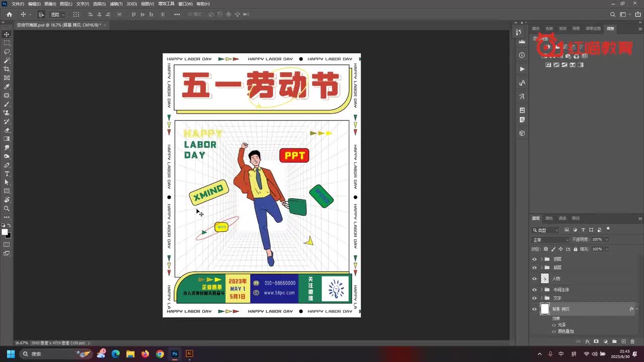This screenshot has width=644, height=362.
Task: Open the 滤镜(T) menu
Action: [x=116, y=4]
